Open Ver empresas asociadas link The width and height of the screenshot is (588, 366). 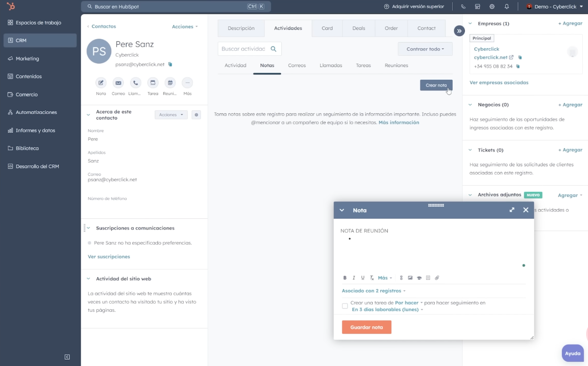click(x=499, y=82)
